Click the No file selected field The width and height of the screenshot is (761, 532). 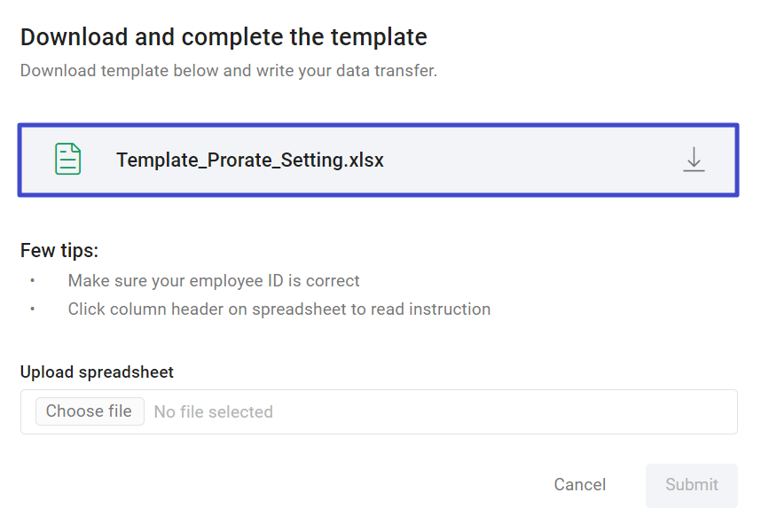click(x=213, y=411)
